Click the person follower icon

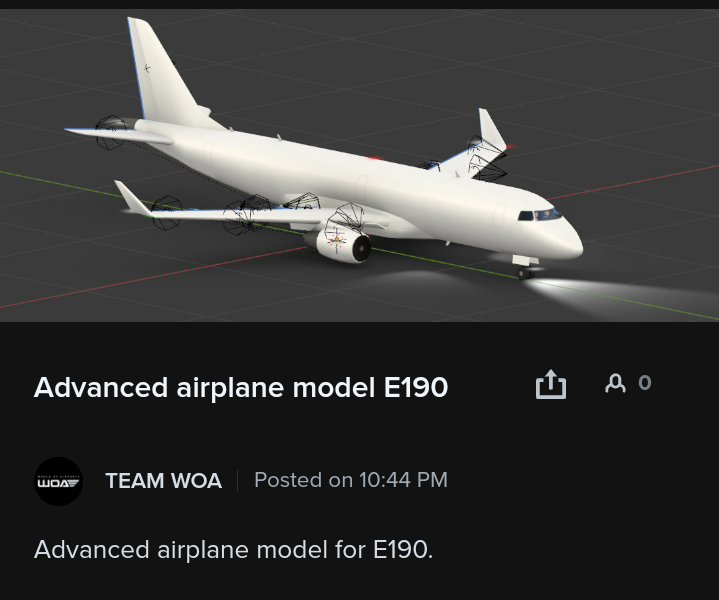pos(615,383)
